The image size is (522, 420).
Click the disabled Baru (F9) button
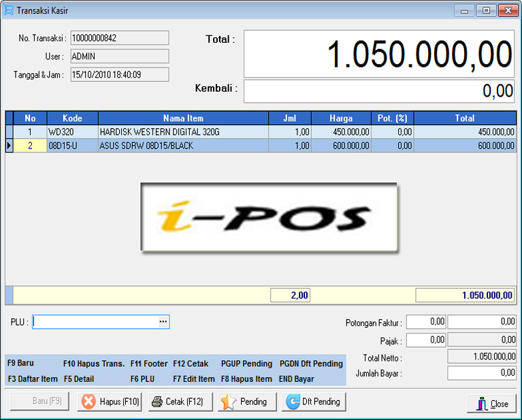[x=40, y=401]
